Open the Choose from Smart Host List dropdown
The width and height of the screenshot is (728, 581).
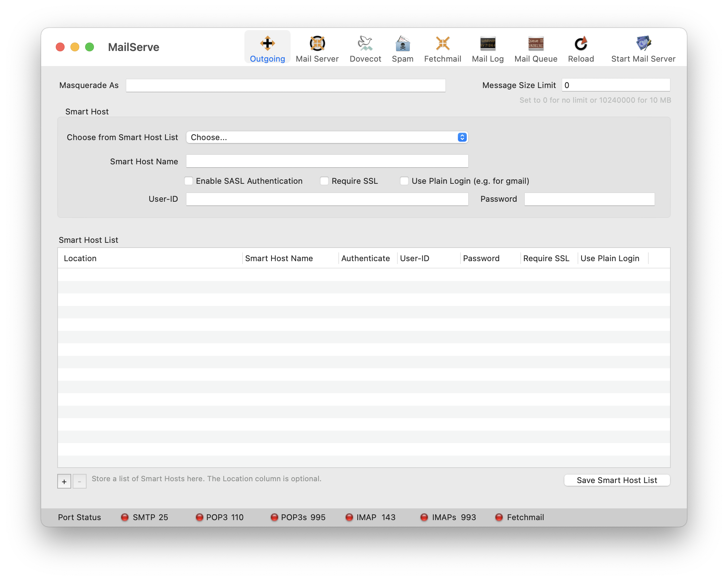327,137
